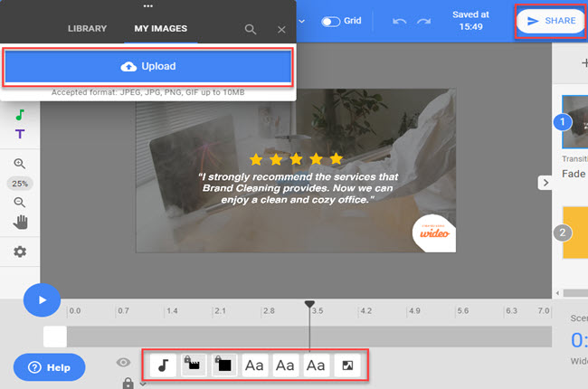Viewport: 588px width, 389px height.
Task: Select scene 1 thumbnail
Action: (575, 121)
